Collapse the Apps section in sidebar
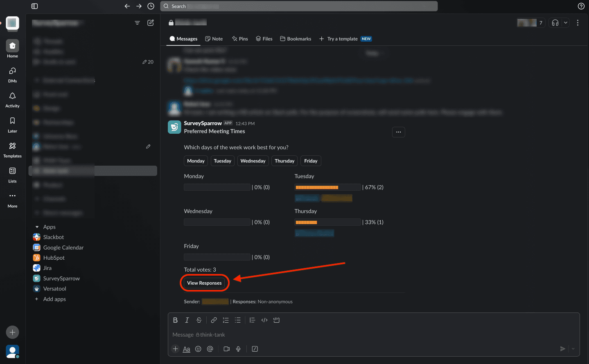This screenshot has height=364, width=589. tap(37, 227)
